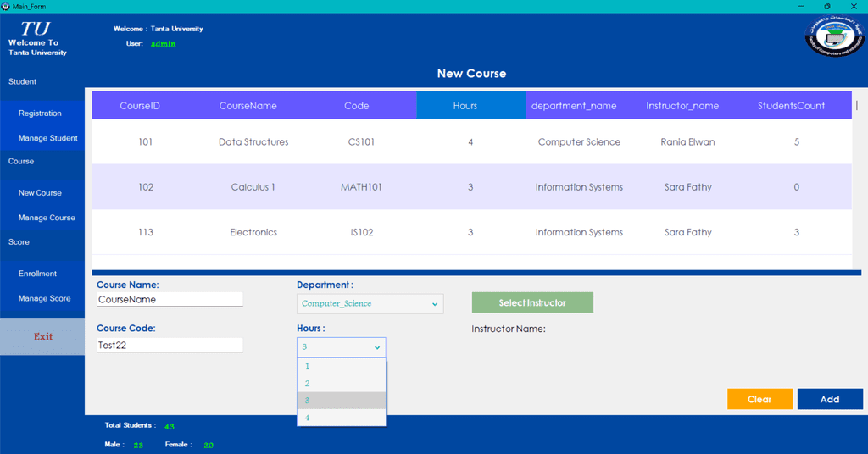The image size is (868, 454).
Task: Select 1 from the Hours list
Action: click(x=342, y=367)
